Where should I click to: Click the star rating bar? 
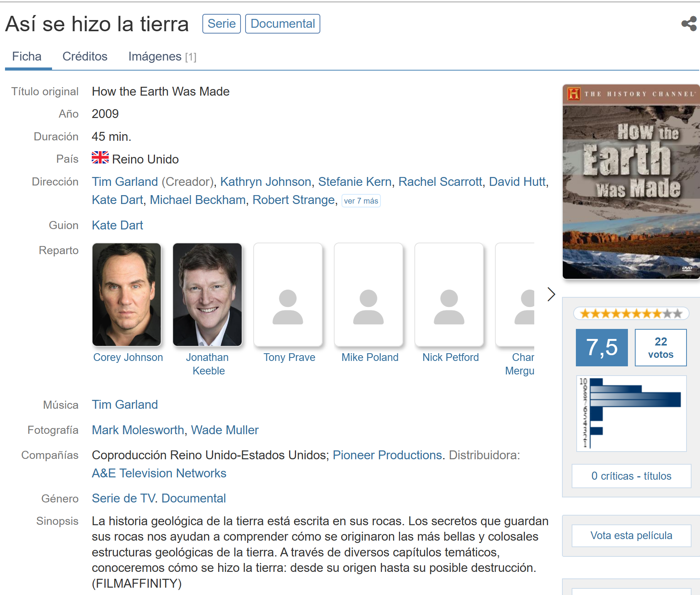pyautogui.click(x=631, y=314)
